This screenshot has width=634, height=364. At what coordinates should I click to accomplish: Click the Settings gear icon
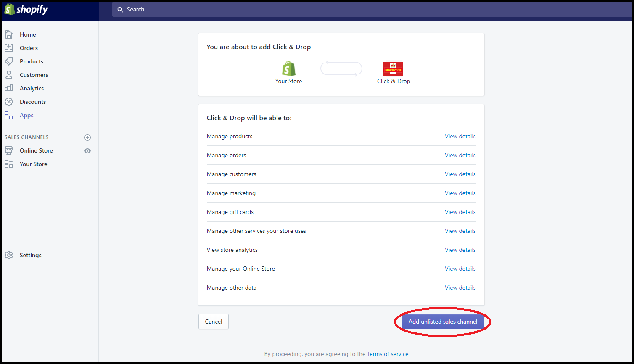[9, 255]
